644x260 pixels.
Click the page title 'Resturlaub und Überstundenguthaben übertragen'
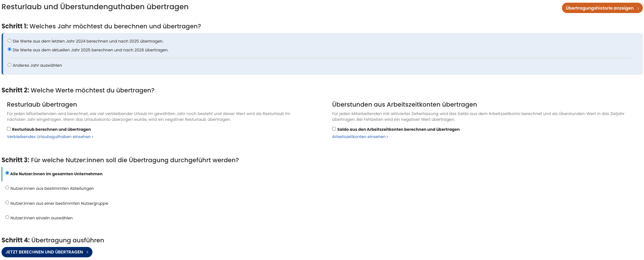pyautogui.click(x=95, y=7)
